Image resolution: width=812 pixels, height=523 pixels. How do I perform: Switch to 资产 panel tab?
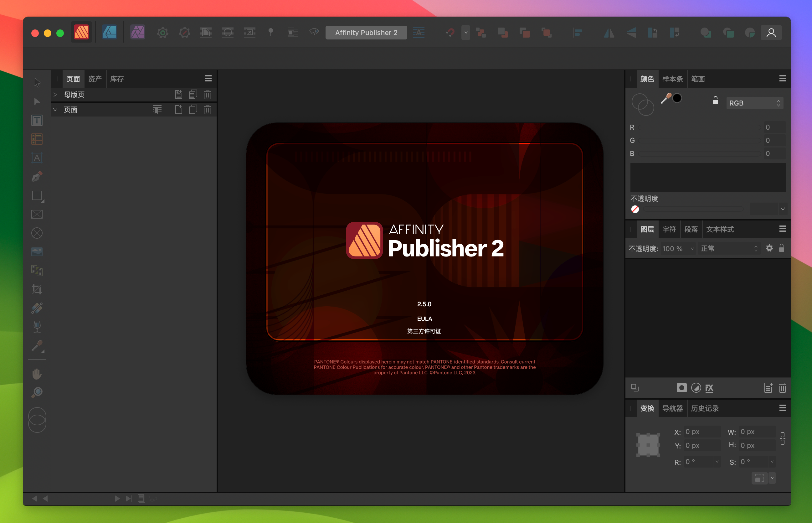coord(95,78)
